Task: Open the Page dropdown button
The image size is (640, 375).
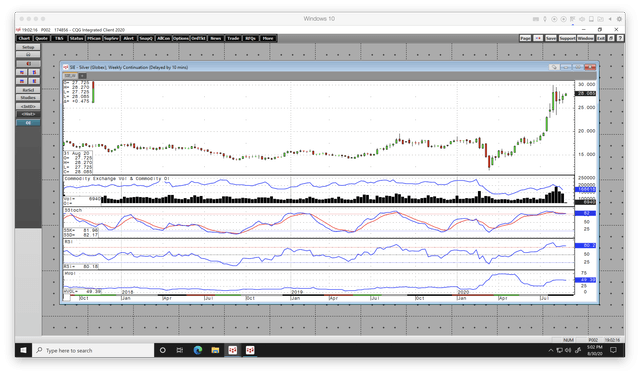Action: (525, 38)
